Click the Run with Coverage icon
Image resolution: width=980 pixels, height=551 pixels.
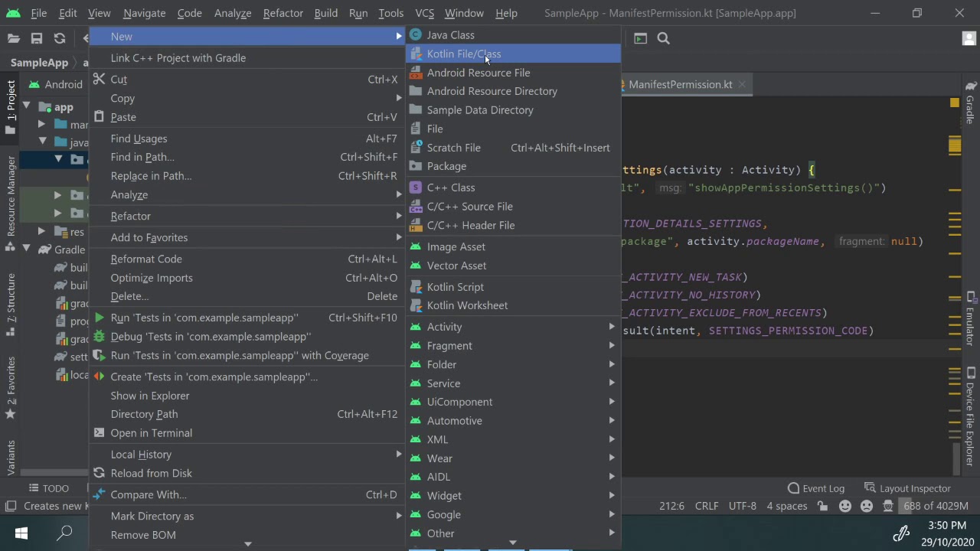pyautogui.click(x=99, y=355)
